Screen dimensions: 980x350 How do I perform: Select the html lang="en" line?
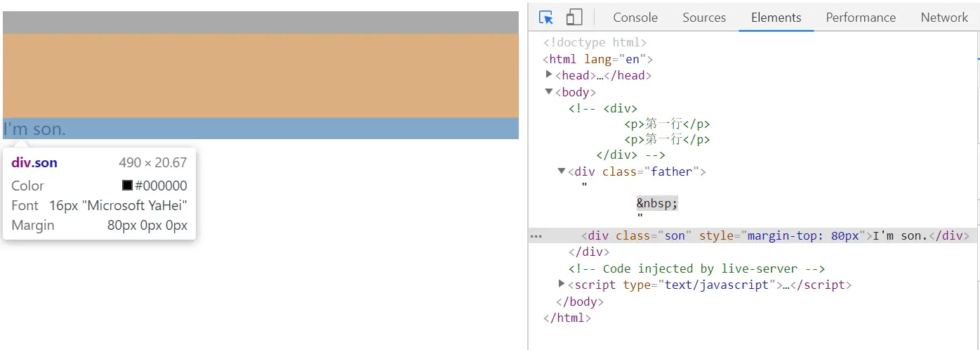(x=597, y=60)
